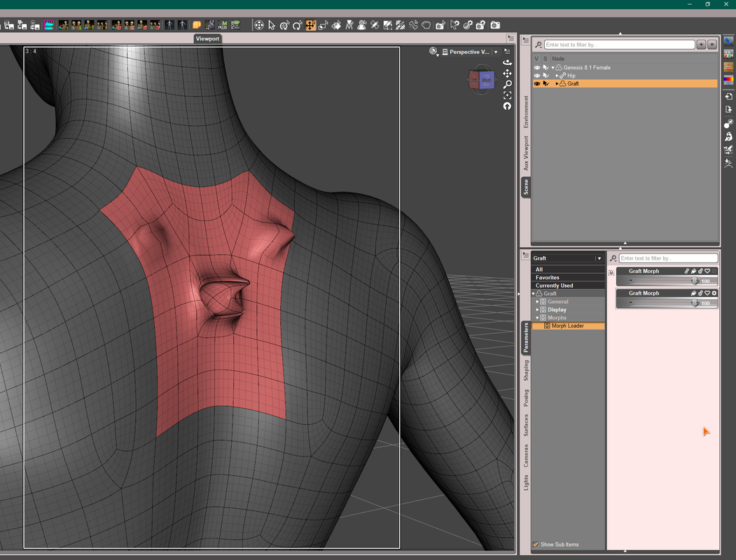
Task: Hide the Graft node using its eye icon
Action: (x=537, y=84)
